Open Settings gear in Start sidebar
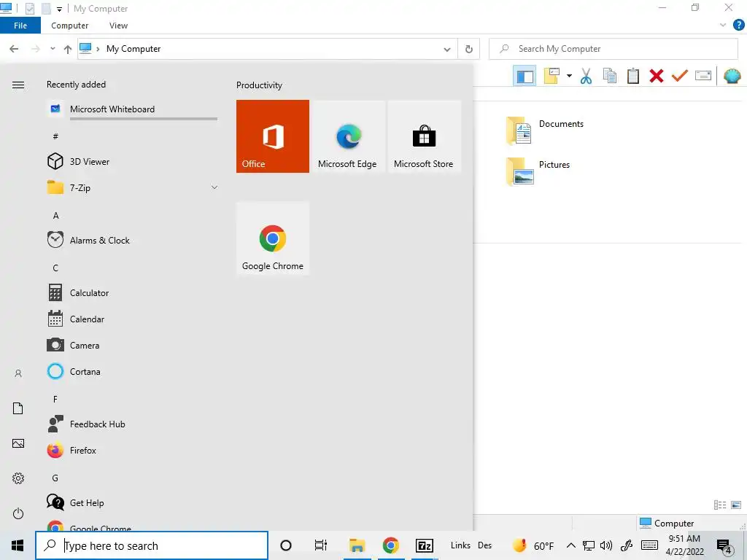The width and height of the screenshot is (747, 560). [x=18, y=478]
